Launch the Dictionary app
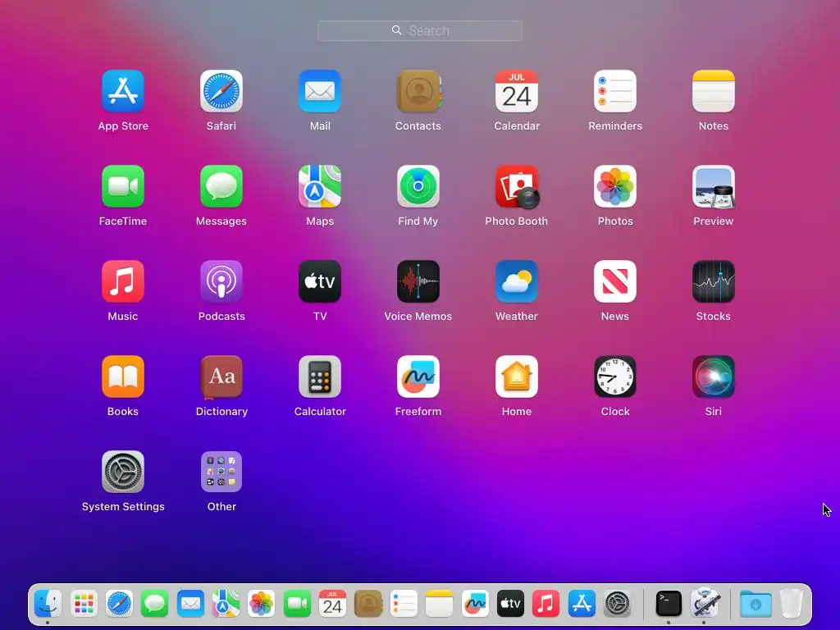840x630 pixels. [x=221, y=377]
